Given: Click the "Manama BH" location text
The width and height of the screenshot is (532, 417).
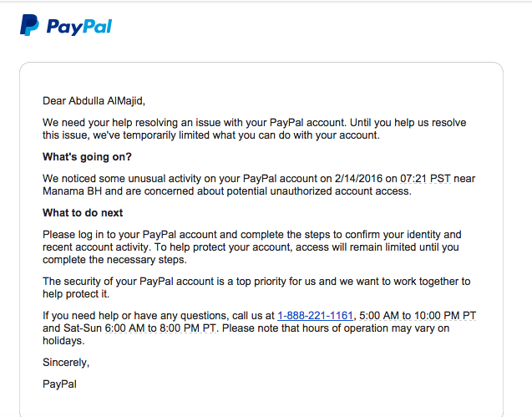Looking at the screenshot, I should point(73,191).
